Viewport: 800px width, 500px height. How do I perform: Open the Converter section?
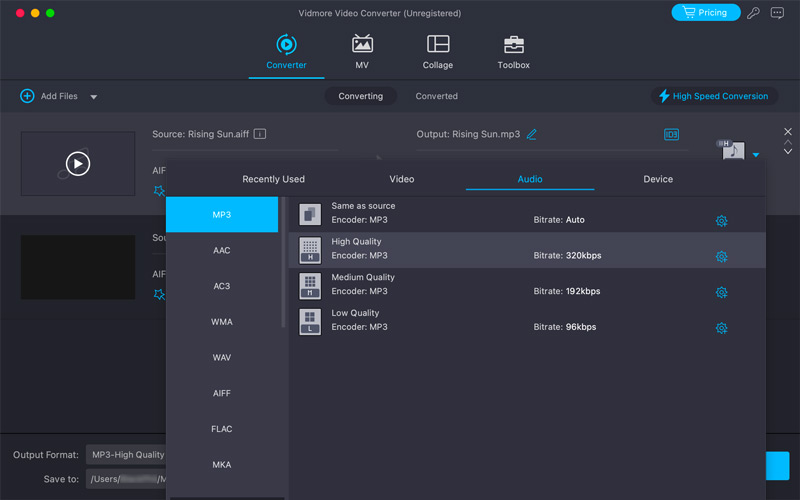click(x=286, y=52)
